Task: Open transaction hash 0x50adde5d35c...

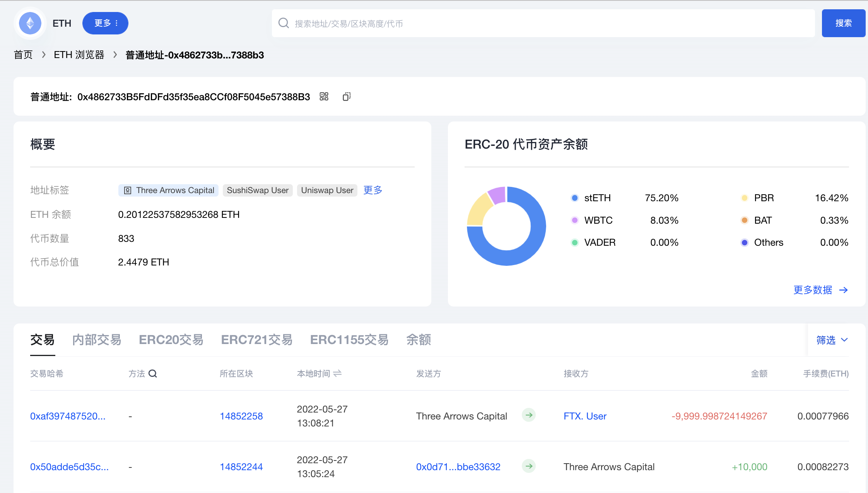Action: point(69,467)
